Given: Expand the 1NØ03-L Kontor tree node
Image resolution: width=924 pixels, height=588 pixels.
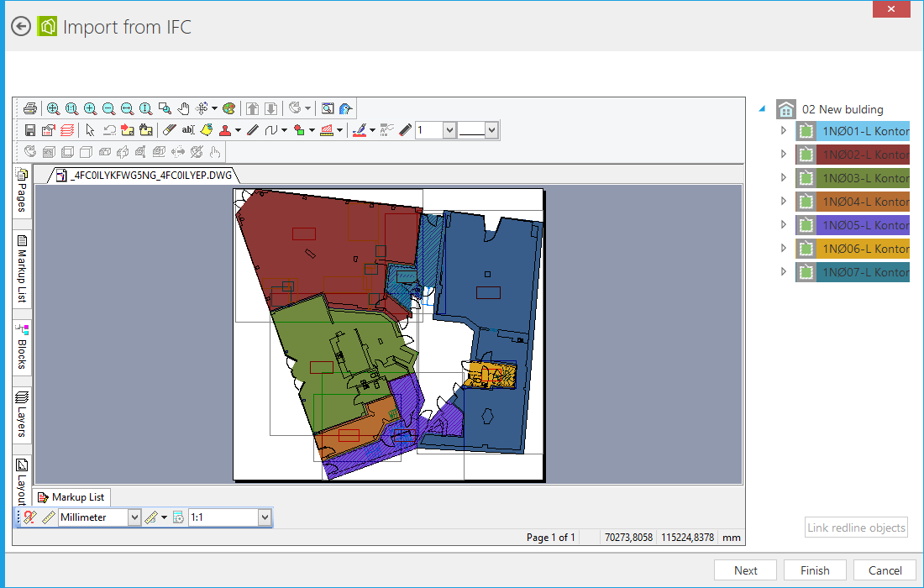Looking at the screenshot, I should 783,177.
